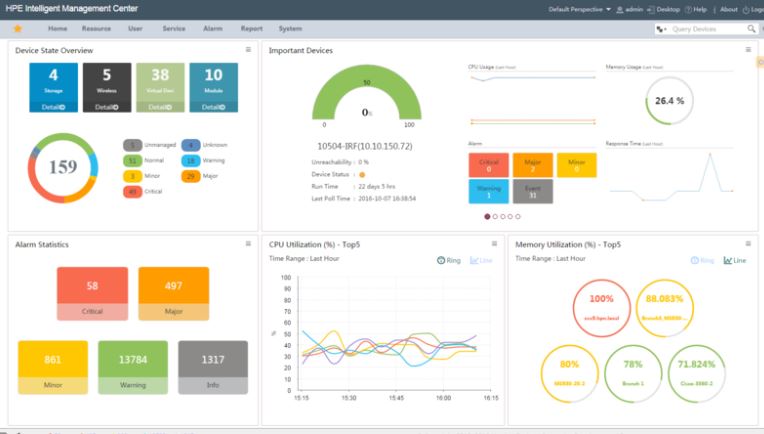Open Memory Utilization panel menu icon
This screenshot has height=434, width=764.
tap(748, 244)
